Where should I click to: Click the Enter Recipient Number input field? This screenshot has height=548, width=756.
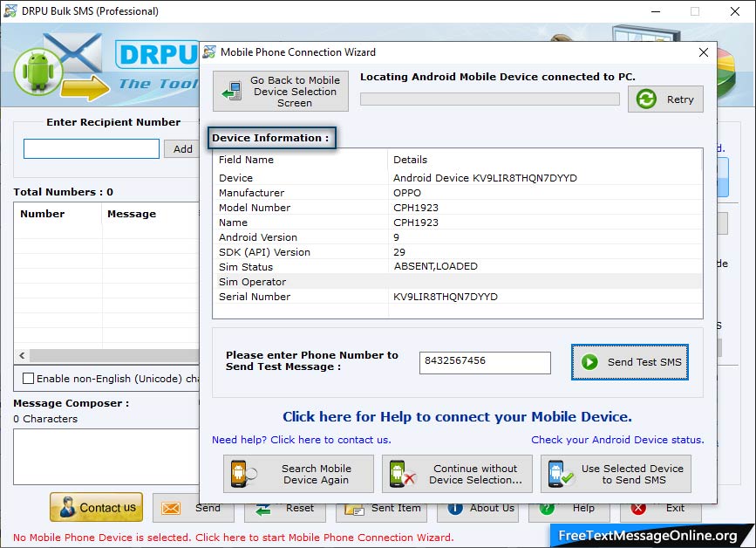(92, 148)
